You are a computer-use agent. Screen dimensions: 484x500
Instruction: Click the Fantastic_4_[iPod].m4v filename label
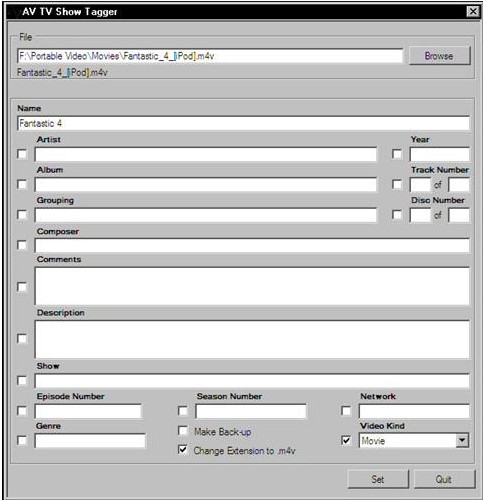[62, 72]
